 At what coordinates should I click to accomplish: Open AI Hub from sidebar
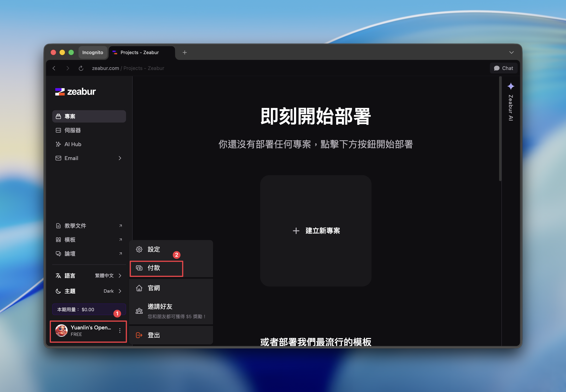point(73,144)
